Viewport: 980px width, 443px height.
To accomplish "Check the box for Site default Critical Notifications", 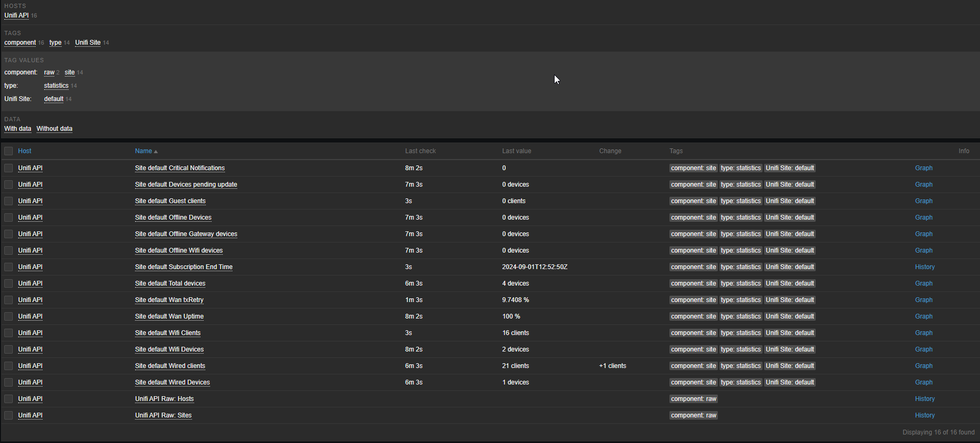I will 9,168.
